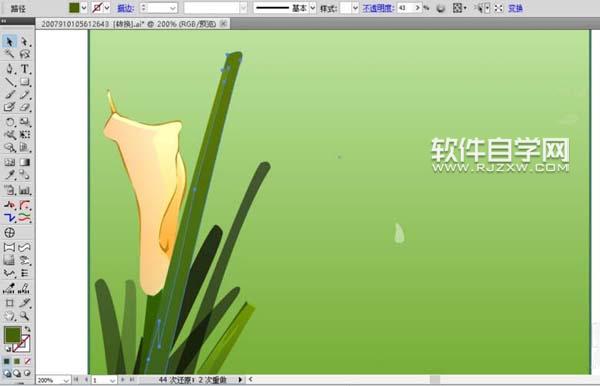Image resolution: width=600 pixels, height=386 pixels.
Task: Switch to the 2007910105612643 document tab
Action: pyautogui.click(x=129, y=24)
